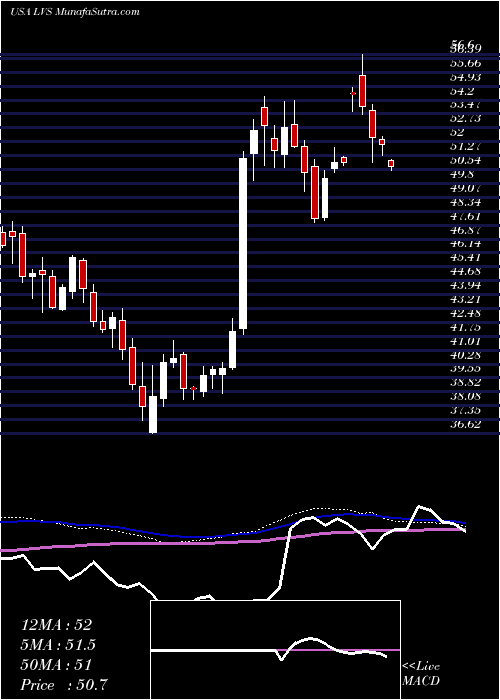Select the 12MA : 52 readout
Screen dimensions: 500x700
(x=56, y=625)
